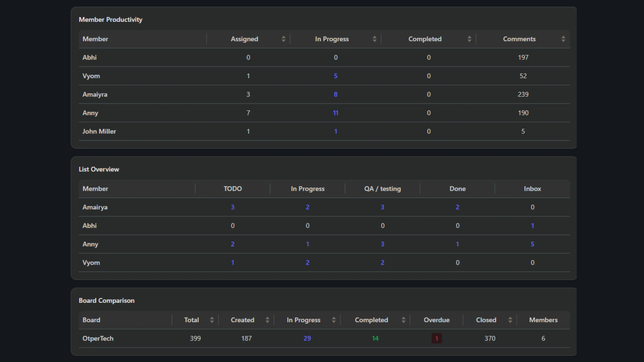644x362 pixels.
Task: Open Anny's 11 in-progress tasks link
Action: point(336,113)
